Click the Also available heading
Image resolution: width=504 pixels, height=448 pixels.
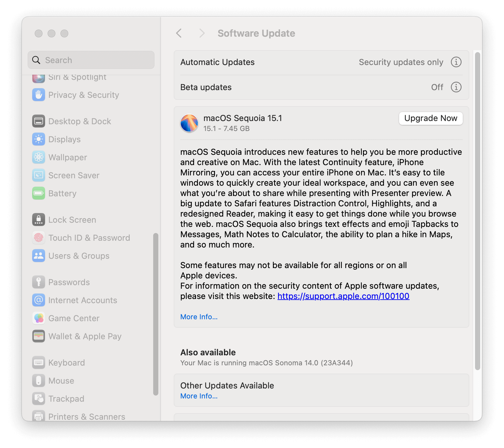pyautogui.click(x=208, y=352)
